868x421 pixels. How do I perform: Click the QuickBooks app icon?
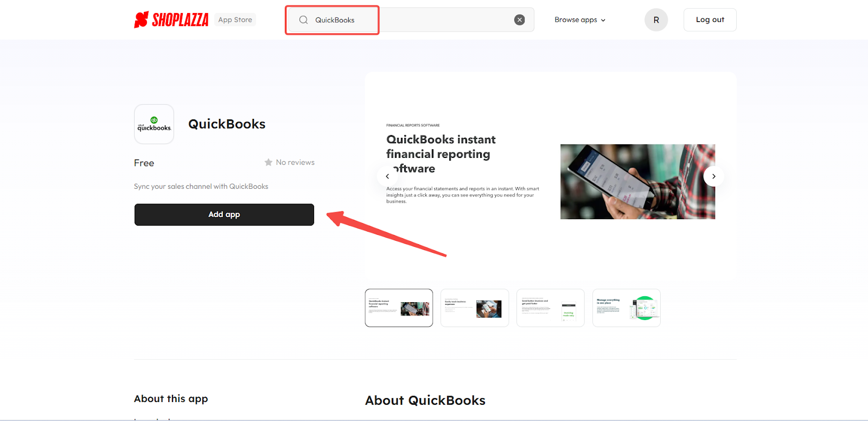154,124
